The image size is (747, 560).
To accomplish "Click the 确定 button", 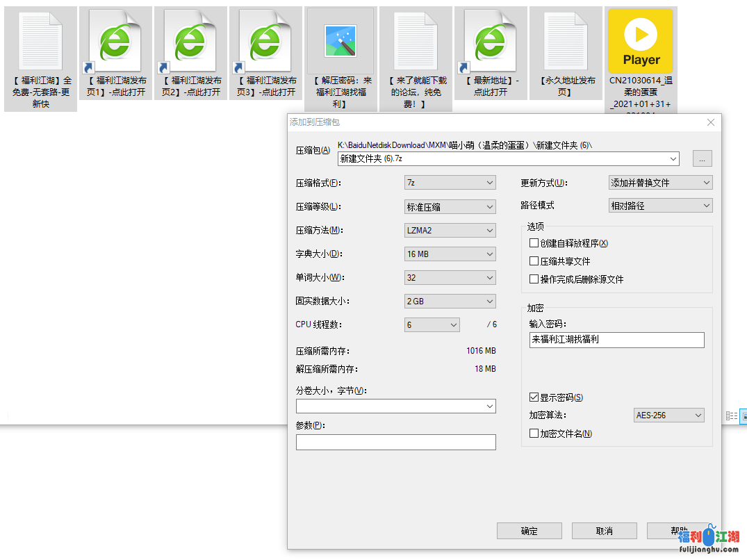I will (x=529, y=531).
